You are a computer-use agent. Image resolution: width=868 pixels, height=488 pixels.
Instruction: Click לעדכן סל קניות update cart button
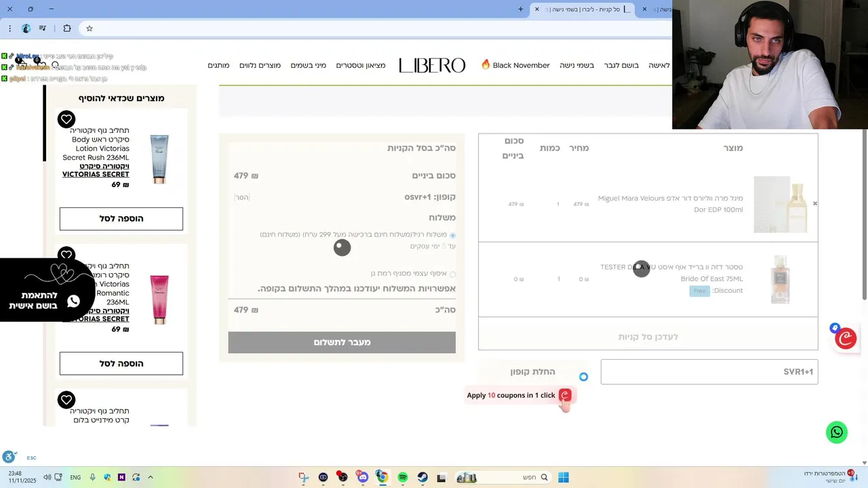click(x=648, y=337)
